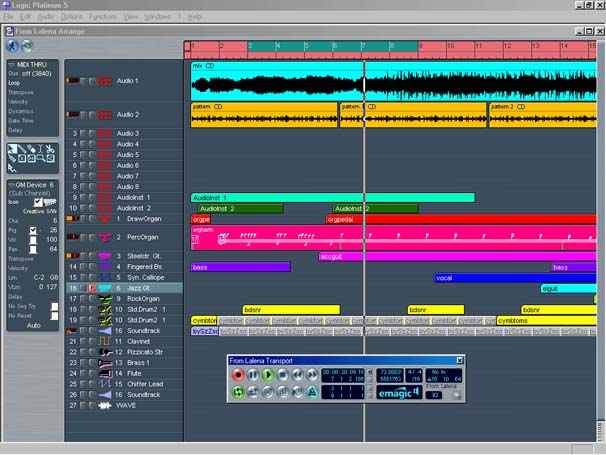Toggle the green Cycle button in Transport
This screenshot has height=455, width=606.
tap(238, 392)
